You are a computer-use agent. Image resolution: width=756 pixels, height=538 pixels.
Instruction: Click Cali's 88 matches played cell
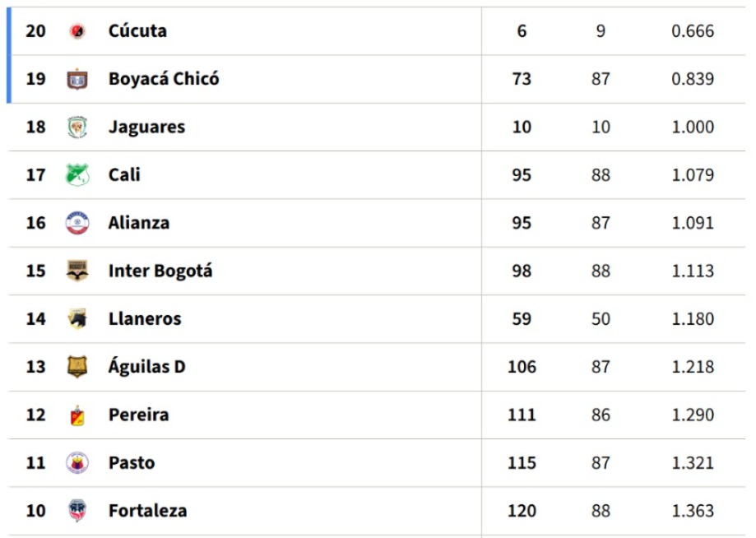601,175
